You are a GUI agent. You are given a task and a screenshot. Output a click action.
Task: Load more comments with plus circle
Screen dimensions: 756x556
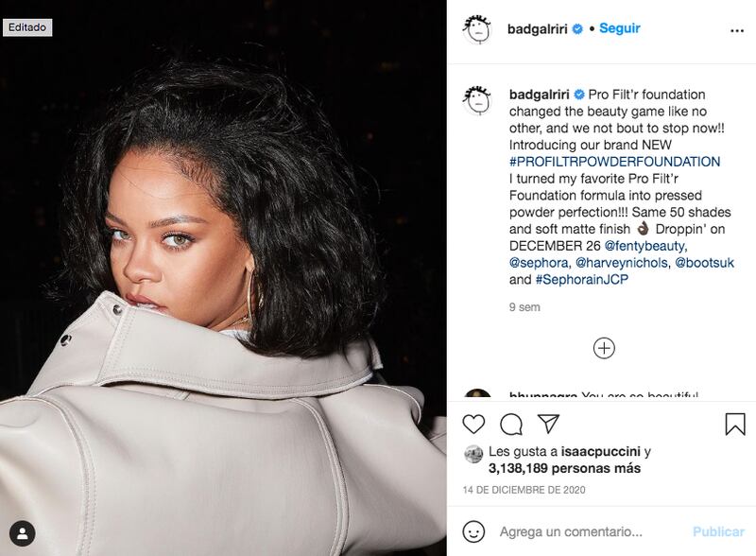coord(604,348)
